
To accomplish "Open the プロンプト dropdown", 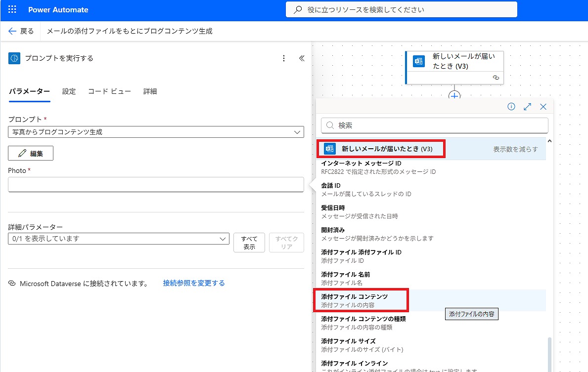I will click(156, 132).
